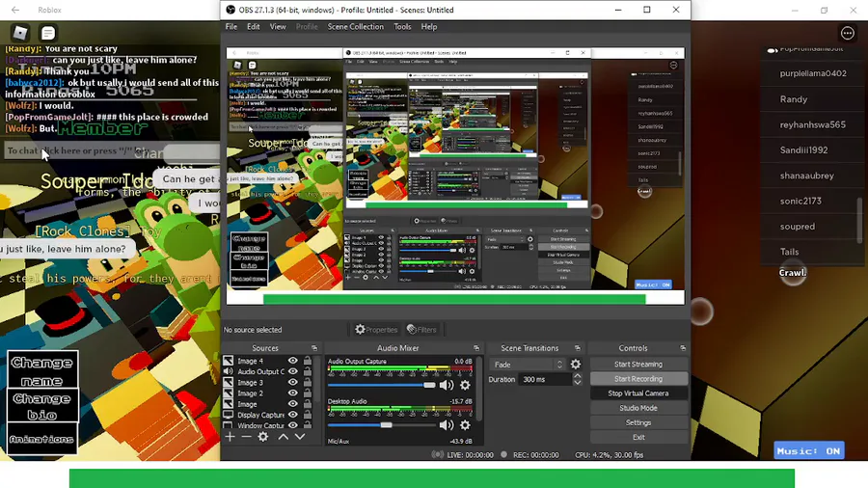Hide the plain Image source
The height and width of the screenshot is (488, 868).
point(293,404)
